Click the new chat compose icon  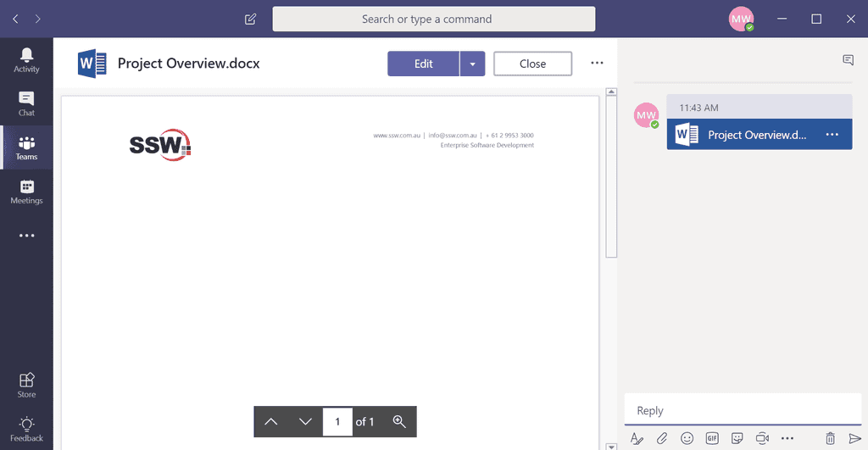(x=250, y=19)
